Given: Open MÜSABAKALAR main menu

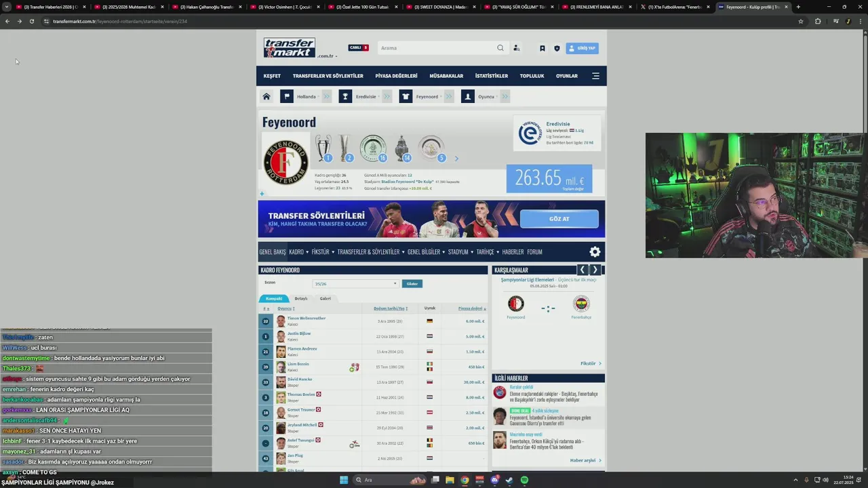Looking at the screenshot, I should pyautogui.click(x=446, y=76).
